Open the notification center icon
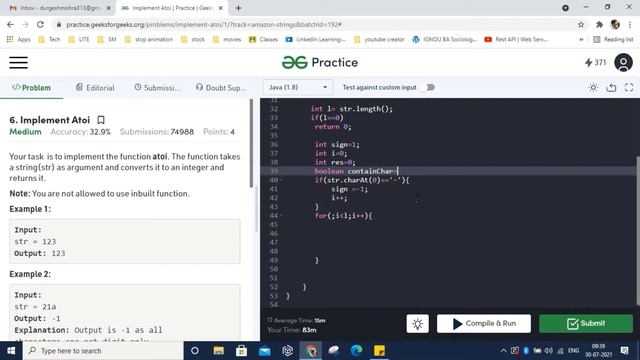This screenshot has width=640, height=360. click(x=624, y=351)
